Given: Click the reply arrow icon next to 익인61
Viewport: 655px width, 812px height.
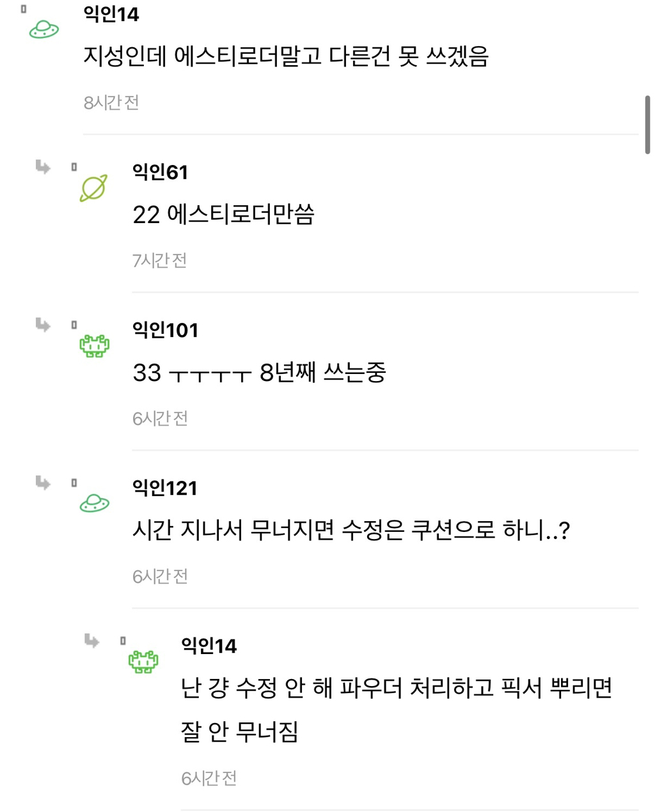Looking at the screenshot, I should (43, 168).
